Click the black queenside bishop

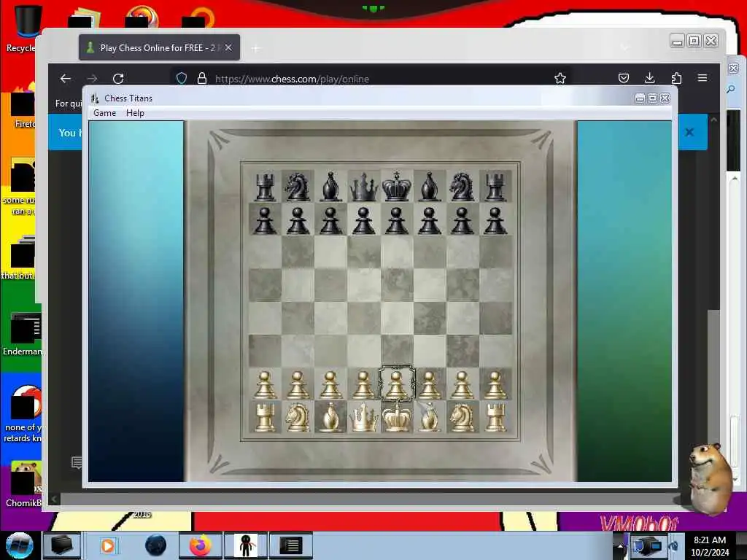click(x=330, y=187)
